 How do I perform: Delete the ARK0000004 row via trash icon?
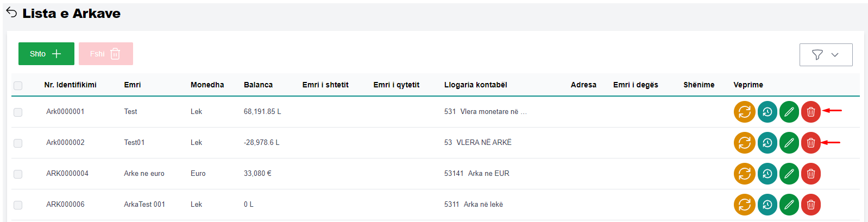point(810,174)
